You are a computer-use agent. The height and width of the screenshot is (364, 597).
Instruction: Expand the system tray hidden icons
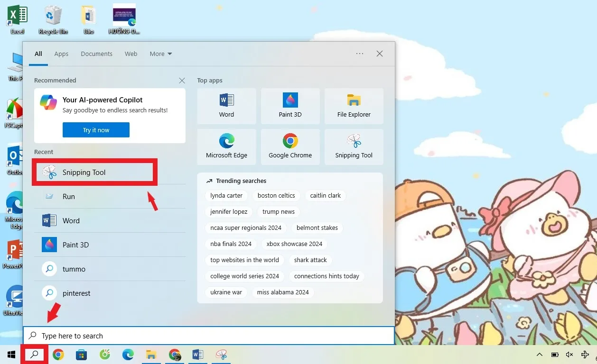(x=540, y=354)
